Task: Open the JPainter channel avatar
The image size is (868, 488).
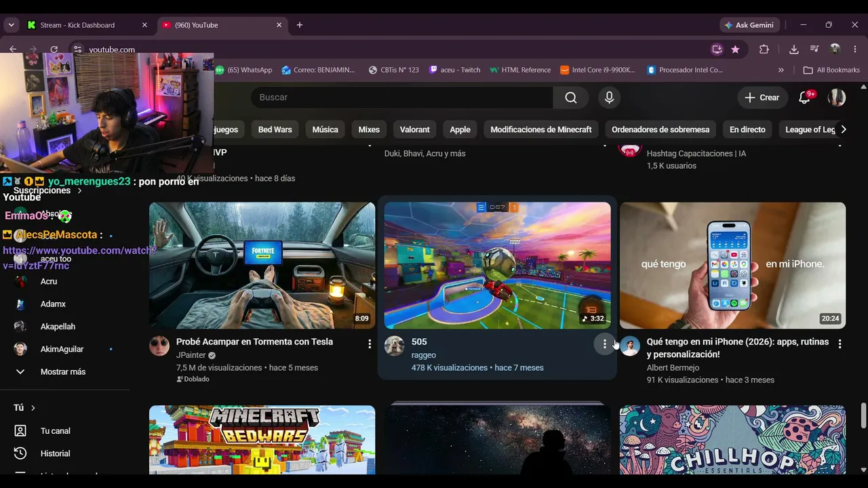Action: 159,346
